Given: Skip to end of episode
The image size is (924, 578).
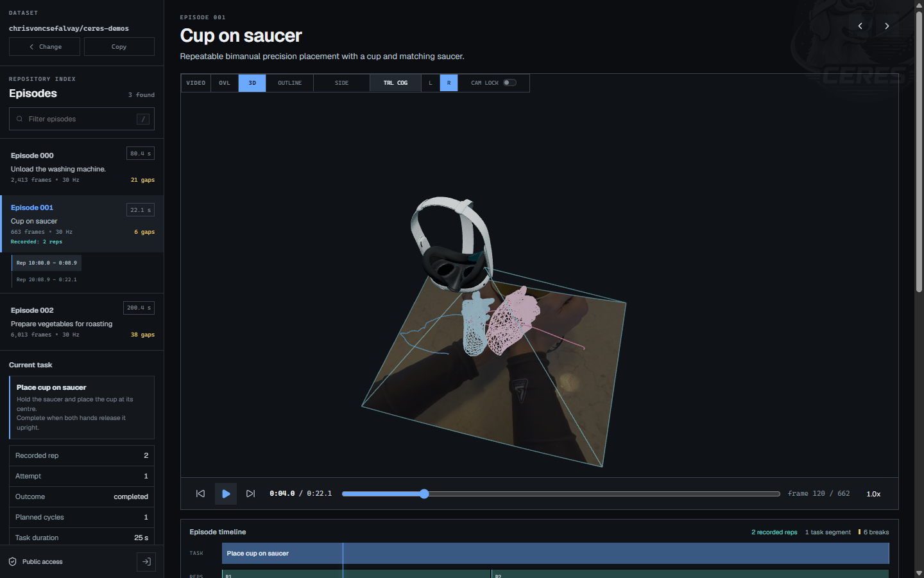Looking at the screenshot, I should pyautogui.click(x=251, y=494).
